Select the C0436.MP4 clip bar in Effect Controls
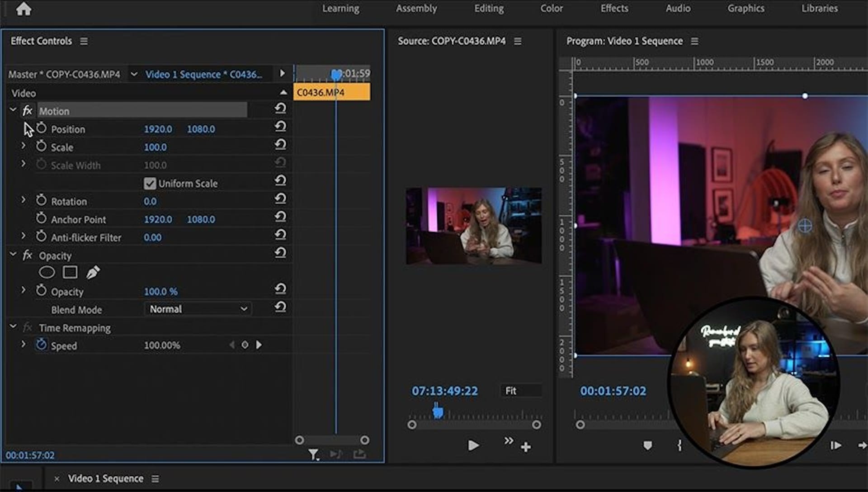868x492 pixels. 331,92
